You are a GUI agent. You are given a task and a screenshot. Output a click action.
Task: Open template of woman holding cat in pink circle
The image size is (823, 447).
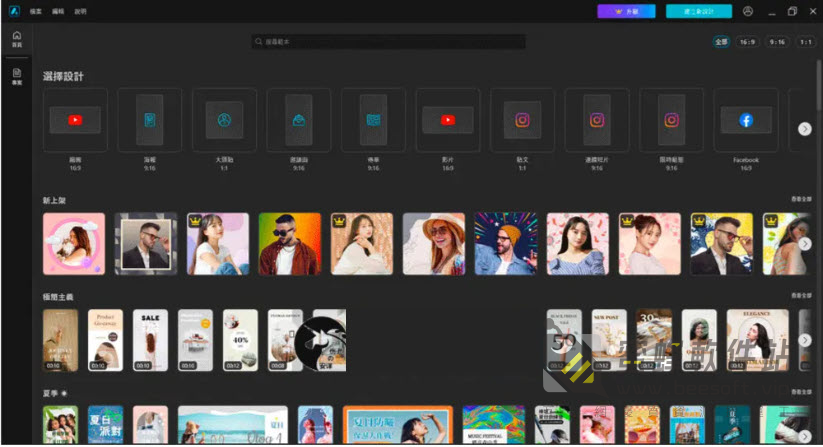tap(74, 243)
